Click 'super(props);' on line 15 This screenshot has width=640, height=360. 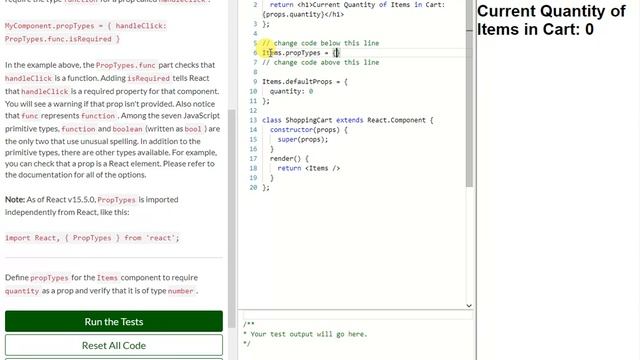pos(302,140)
